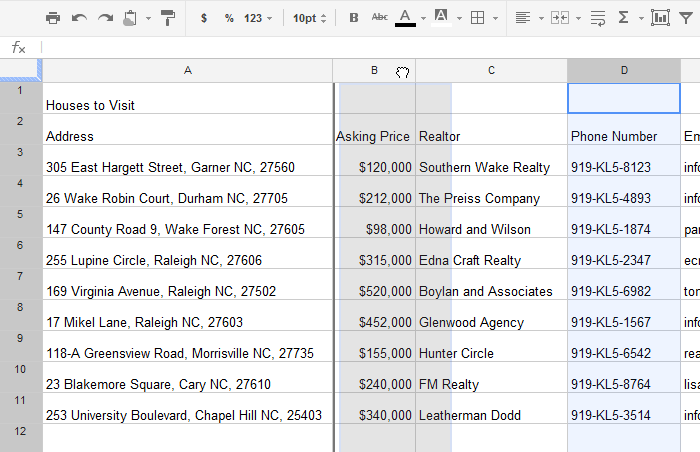Click the 'Address' header cell
The image size is (700, 452).
[x=188, y=129]
